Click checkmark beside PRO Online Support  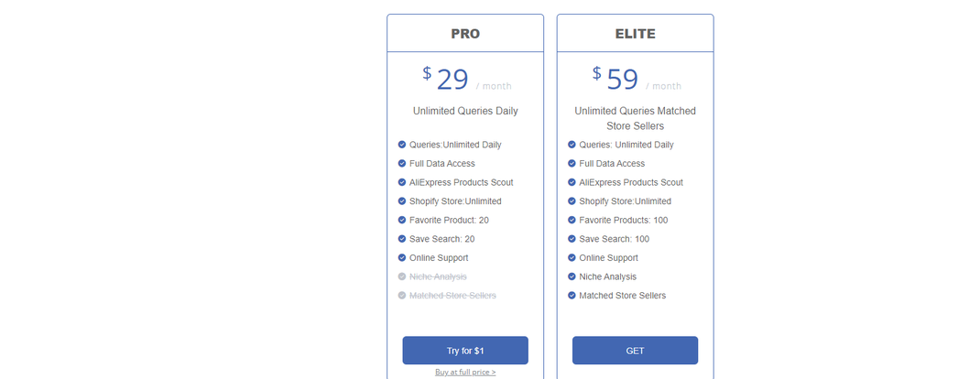(402, 258)
